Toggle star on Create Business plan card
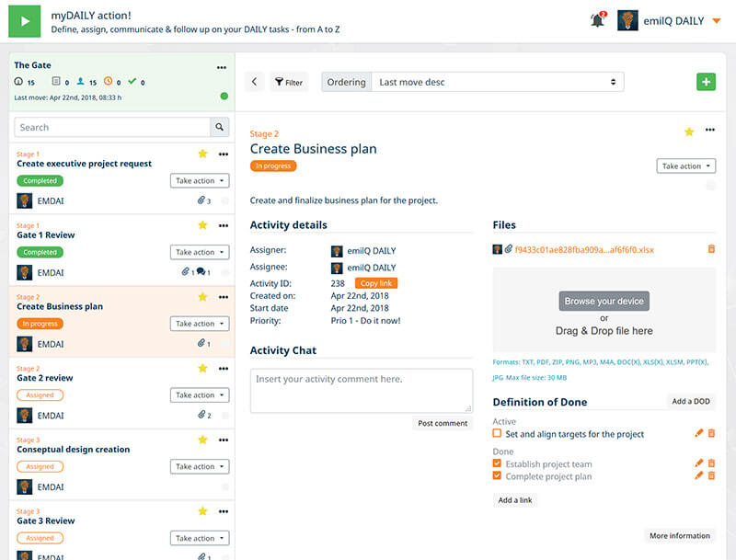The height and width of the screenshot is (560, 736). (x=202, y=297)
